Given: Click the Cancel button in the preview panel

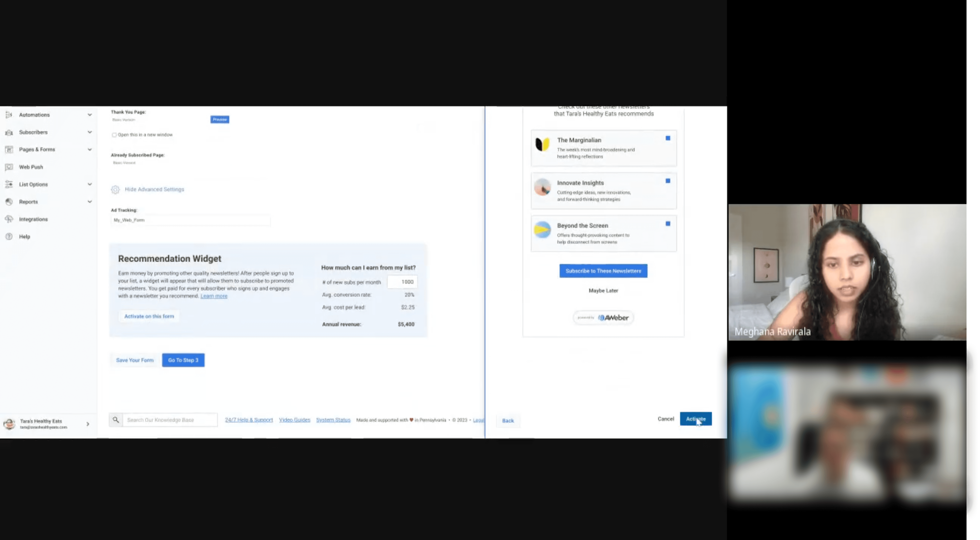Looking at the screenshot, I should pos(665,419).
